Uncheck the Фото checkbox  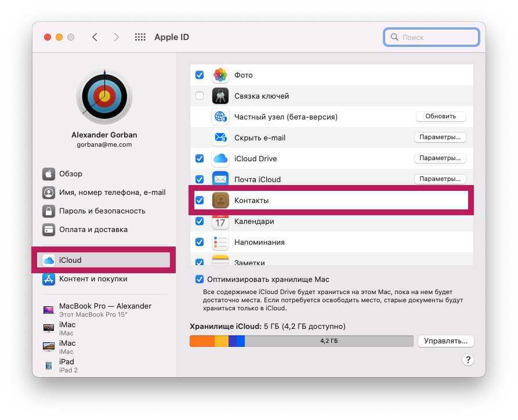coord(200,75)
